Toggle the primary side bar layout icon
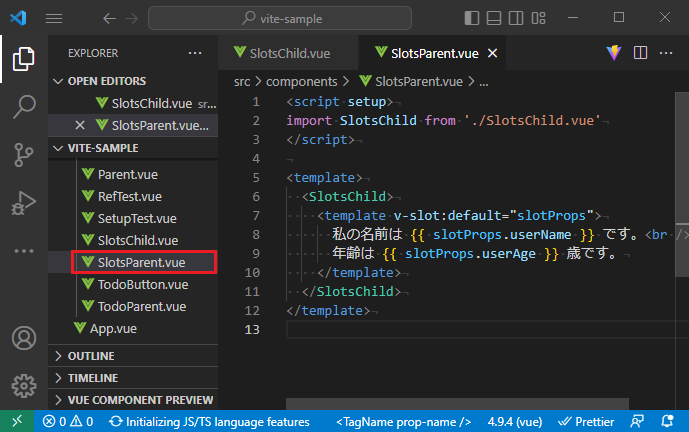The image size is (689, 432). coord(471,18)
